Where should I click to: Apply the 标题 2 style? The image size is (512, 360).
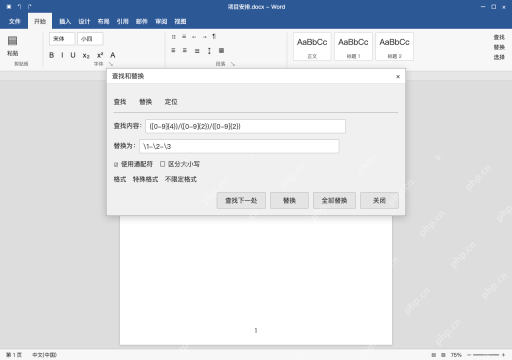click(x=394, y=47)
